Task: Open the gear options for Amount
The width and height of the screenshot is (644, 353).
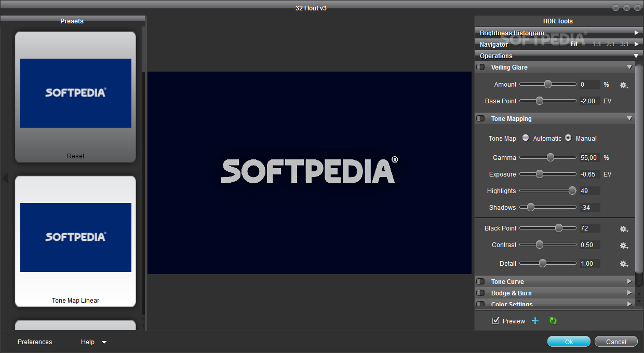Action: (x=624, y=85)
